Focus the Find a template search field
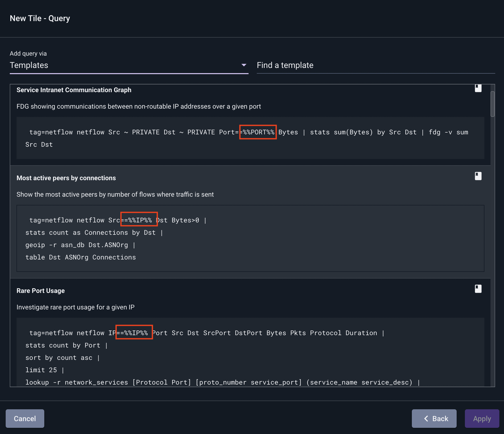This screenshot has height=434, width=504. (x=376, y=65)
